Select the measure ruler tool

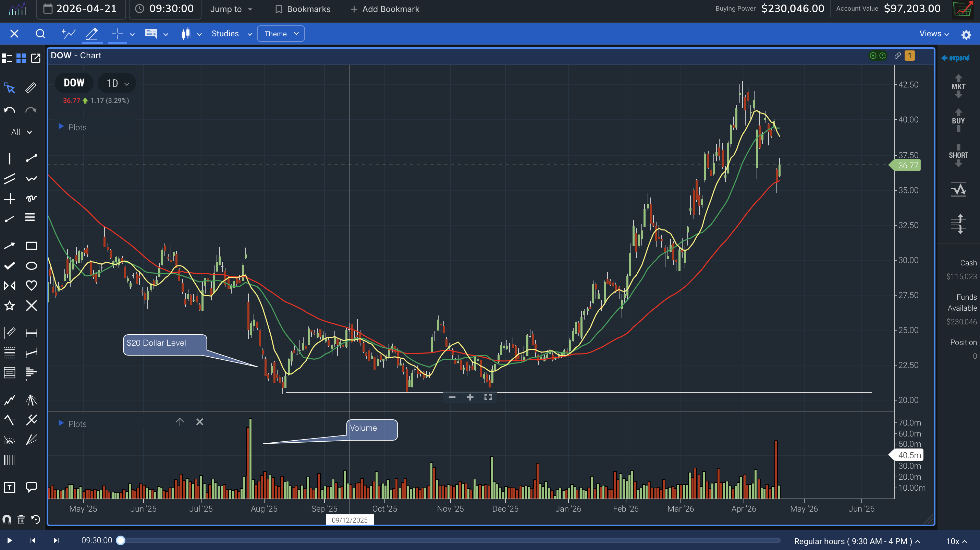click(31, 88)
